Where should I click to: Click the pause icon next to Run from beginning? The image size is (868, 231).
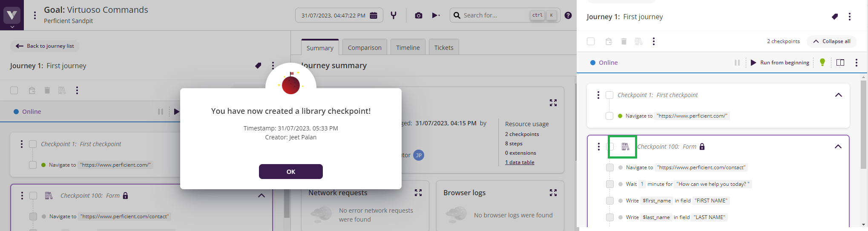(737, 63)
